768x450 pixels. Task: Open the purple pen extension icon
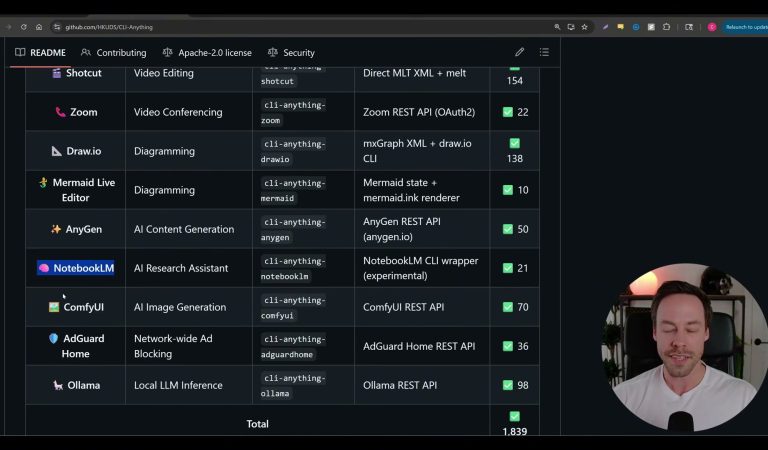click(605, 27)
